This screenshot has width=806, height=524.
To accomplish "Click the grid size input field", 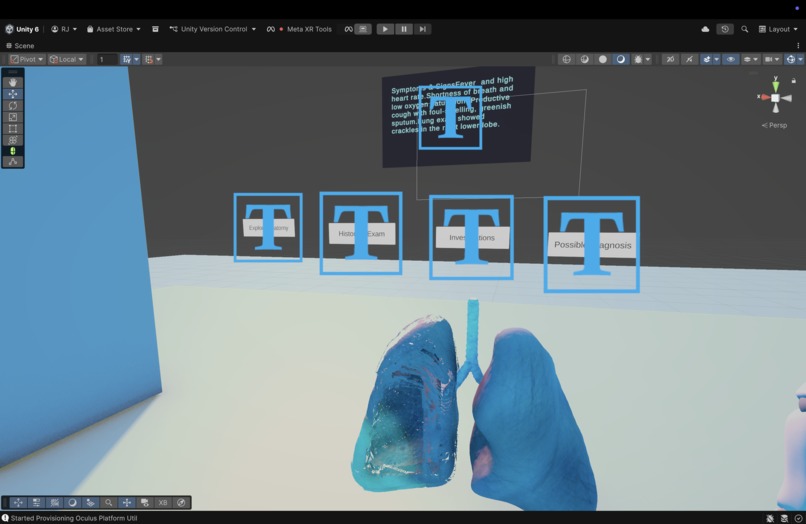I will (x=107, y=59).
